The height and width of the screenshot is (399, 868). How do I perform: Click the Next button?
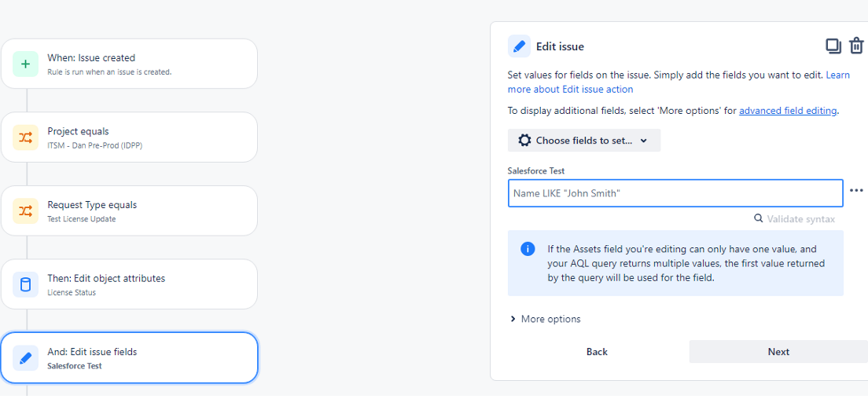(x=778, y=351)
